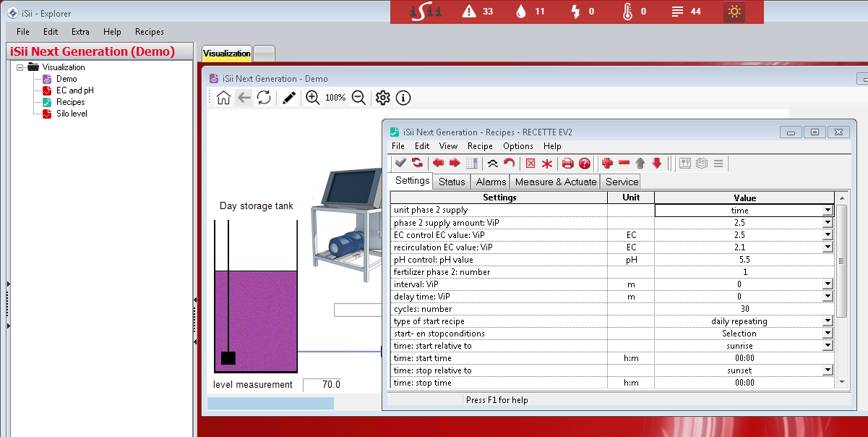This screenshot has width=868, height=437.
Task: Move up with gray up arrow icon
Action: 640,163
